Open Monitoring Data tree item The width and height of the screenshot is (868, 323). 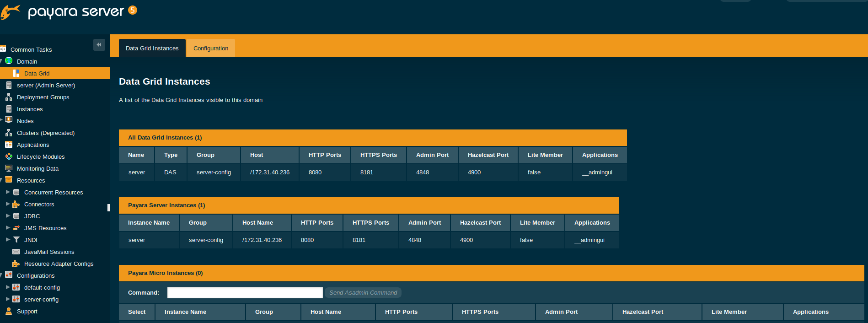pos(38,168)
